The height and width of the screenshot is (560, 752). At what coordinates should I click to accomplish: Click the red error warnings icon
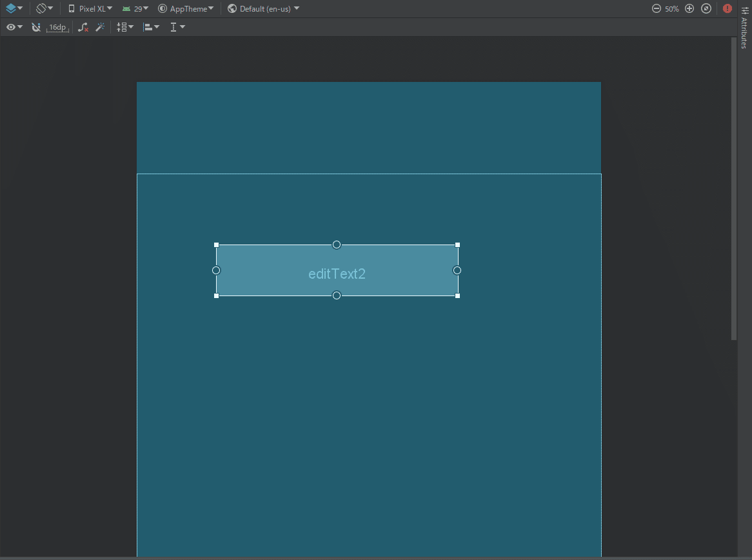click(727, 8)
